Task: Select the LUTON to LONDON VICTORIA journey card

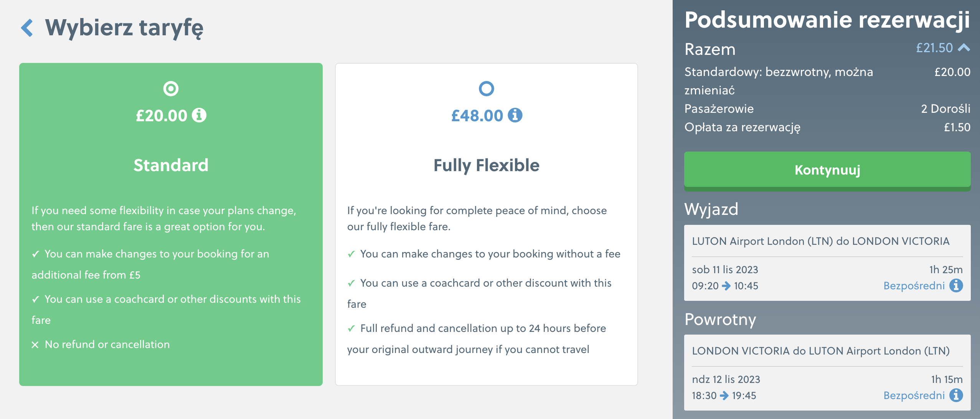Action: (x=827, y=263)
